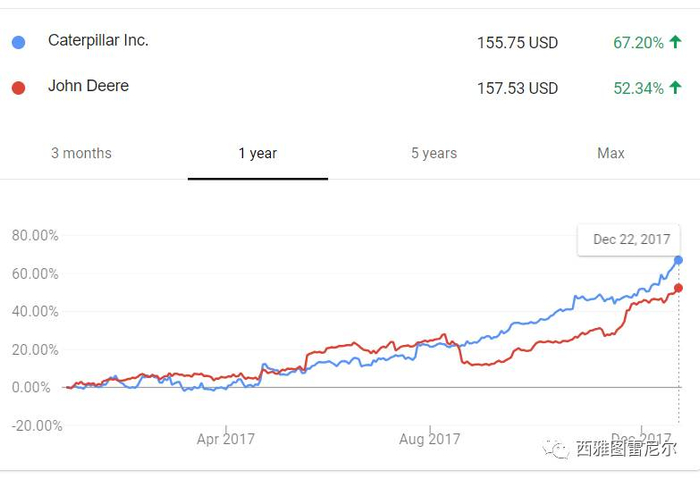
Task: Switch to the 5 years tab
Action: click(x=434, y=153)
